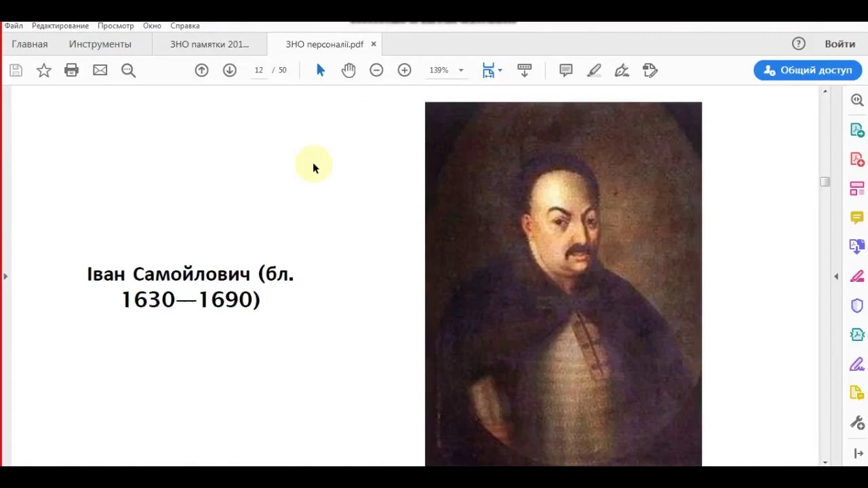Open Fill & Sign tool in right pane
The width and height of the screenshot is (868, 488).
pos(857,365)
